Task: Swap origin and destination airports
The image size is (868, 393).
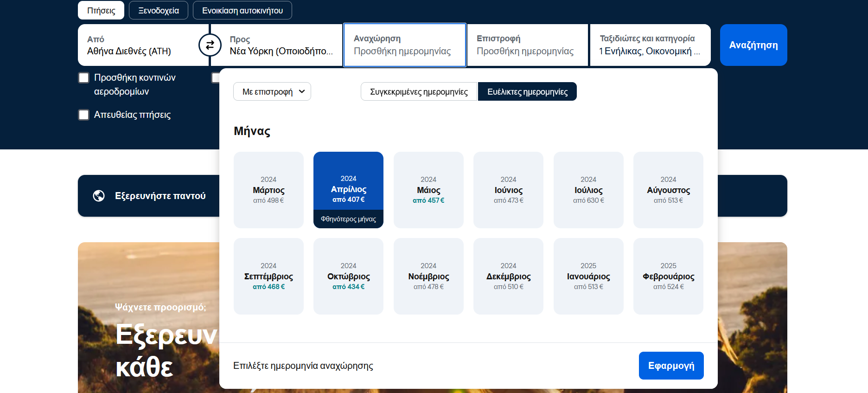Action: (x=210, y=45)
